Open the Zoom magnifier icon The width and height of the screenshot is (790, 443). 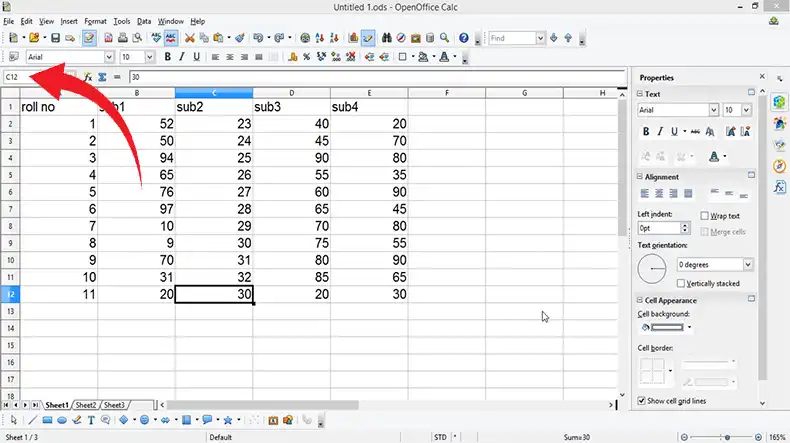click(x=444, y=38)
